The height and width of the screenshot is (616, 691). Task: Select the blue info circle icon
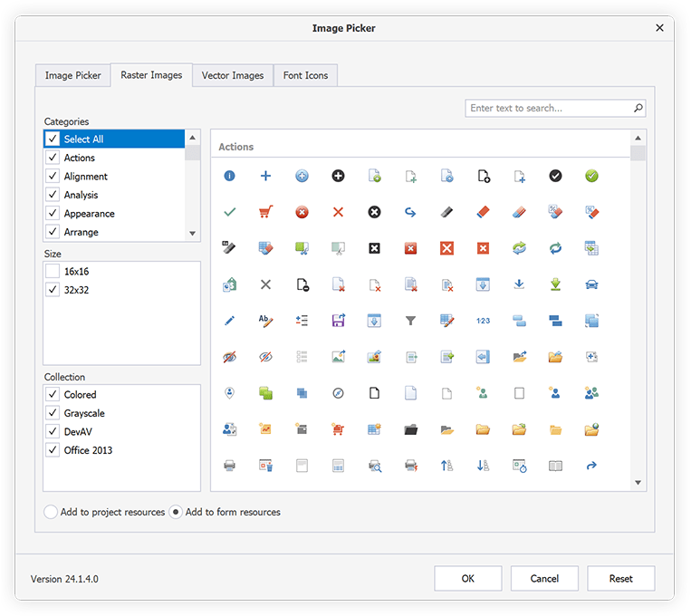coord(230,176)
